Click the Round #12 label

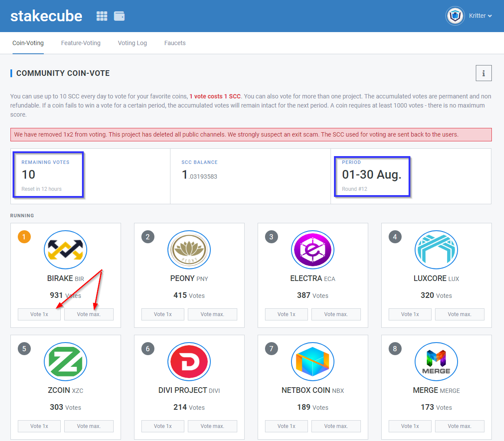click(354, 189)
